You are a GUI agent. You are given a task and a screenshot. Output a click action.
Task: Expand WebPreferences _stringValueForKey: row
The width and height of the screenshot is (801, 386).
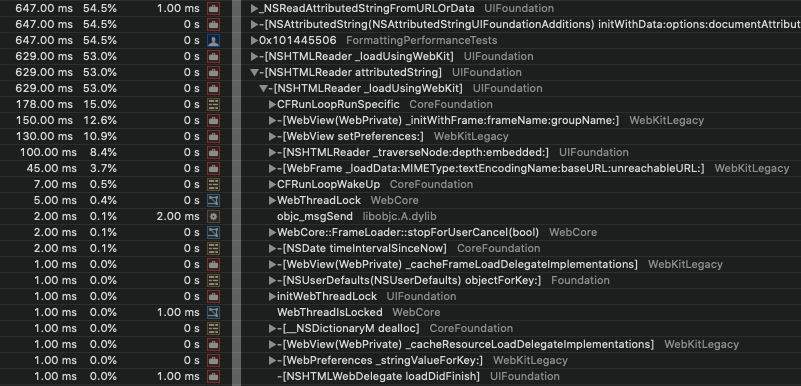click(273, 360)
